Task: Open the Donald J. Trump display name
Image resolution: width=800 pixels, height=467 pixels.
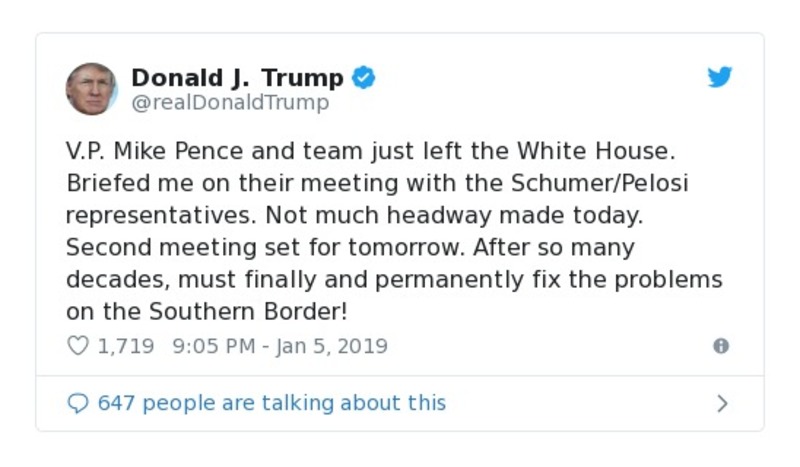Action: point(237,78)
